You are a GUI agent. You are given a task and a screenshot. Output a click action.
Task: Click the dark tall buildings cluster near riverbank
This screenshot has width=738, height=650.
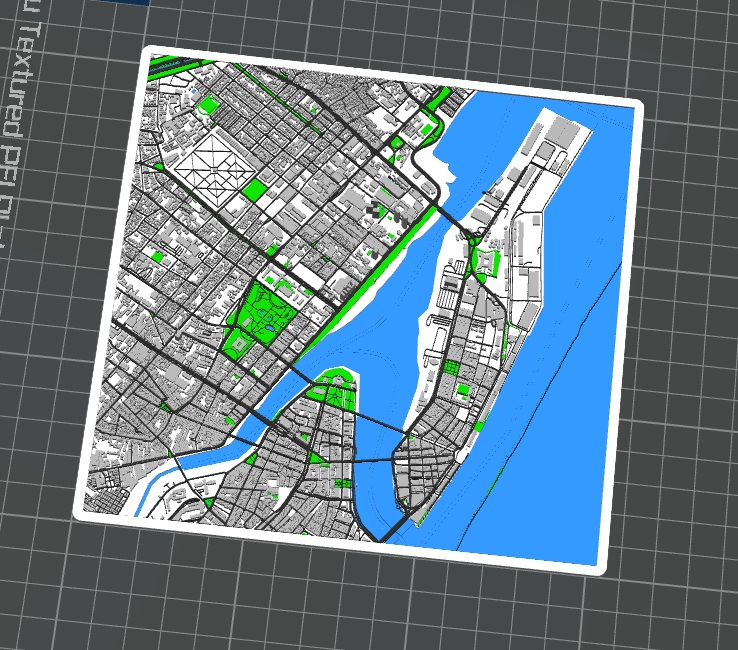pos(378,208)
